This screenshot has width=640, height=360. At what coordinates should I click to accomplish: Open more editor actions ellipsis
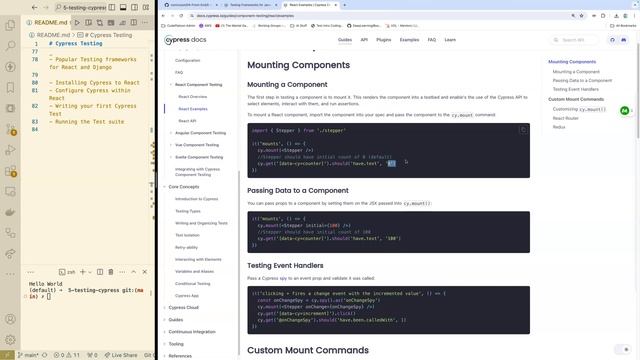click(145, 22)
